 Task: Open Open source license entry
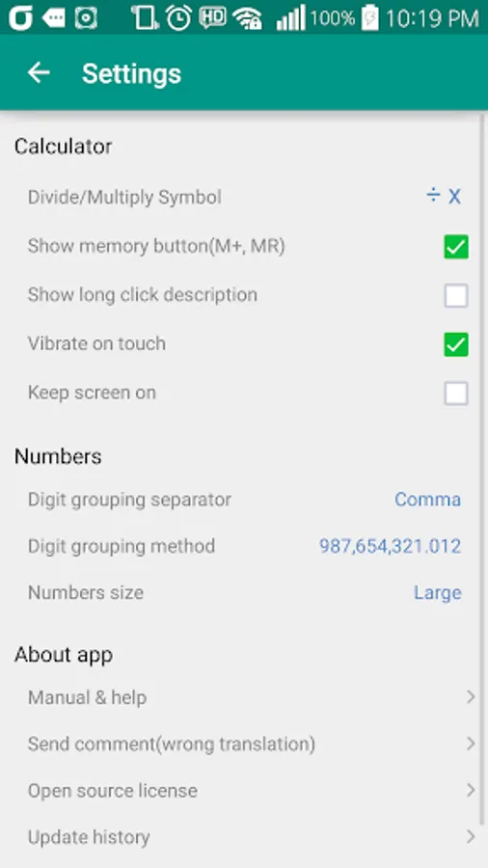click(244, 790)
